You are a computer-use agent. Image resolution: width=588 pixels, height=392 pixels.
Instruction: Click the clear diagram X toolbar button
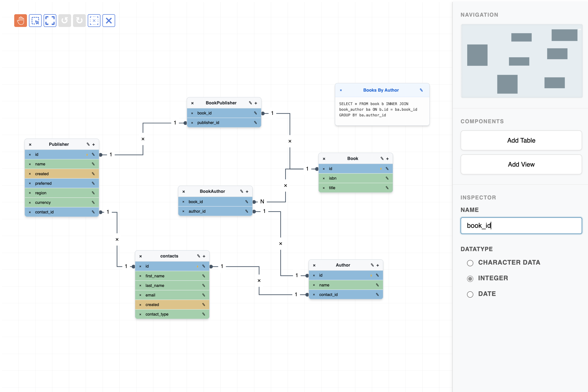tap(109, 21)
